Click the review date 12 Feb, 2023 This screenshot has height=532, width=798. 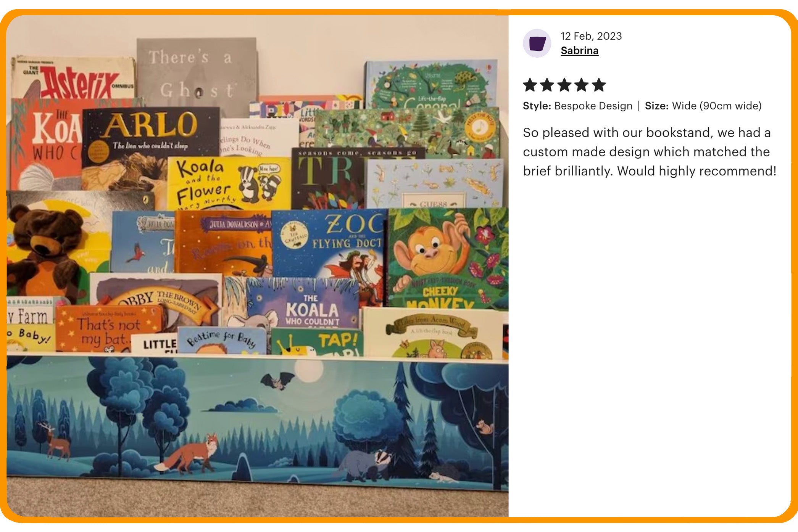coord(591,36)
